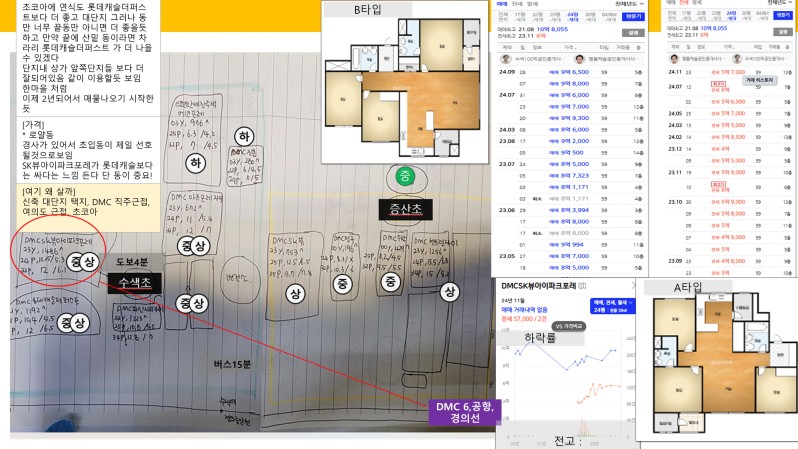Click blue button beside area filters, right panel

pyautogui.click(x=783, y=15)
